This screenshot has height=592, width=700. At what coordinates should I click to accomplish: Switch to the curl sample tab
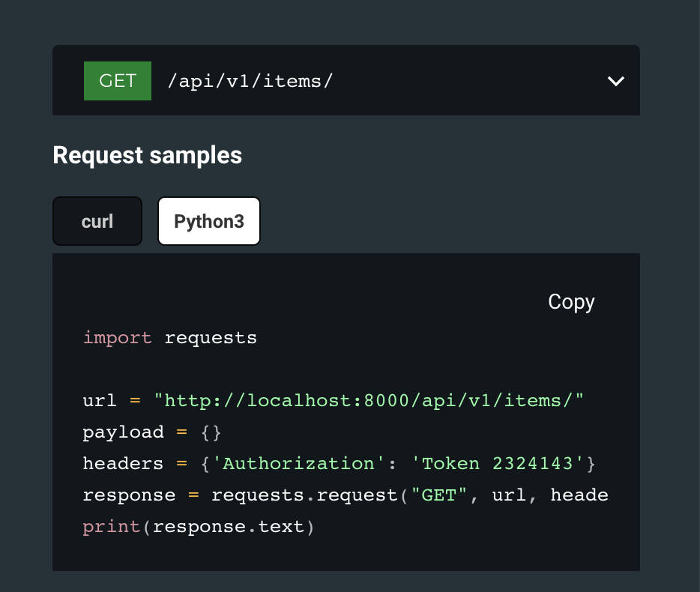(97, 221)
